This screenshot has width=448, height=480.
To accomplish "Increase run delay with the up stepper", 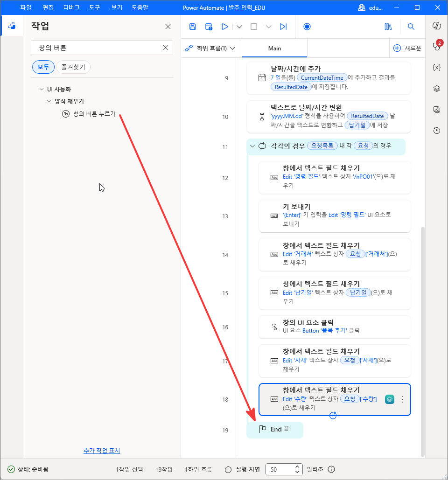I will (297, 466).
